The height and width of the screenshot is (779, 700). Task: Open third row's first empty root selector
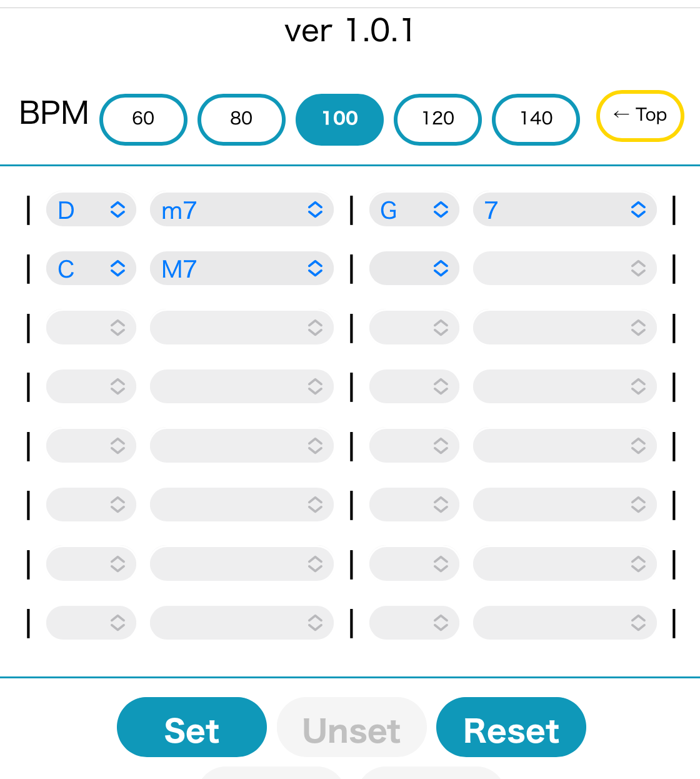pyautogui.click(x=91, y=328)
